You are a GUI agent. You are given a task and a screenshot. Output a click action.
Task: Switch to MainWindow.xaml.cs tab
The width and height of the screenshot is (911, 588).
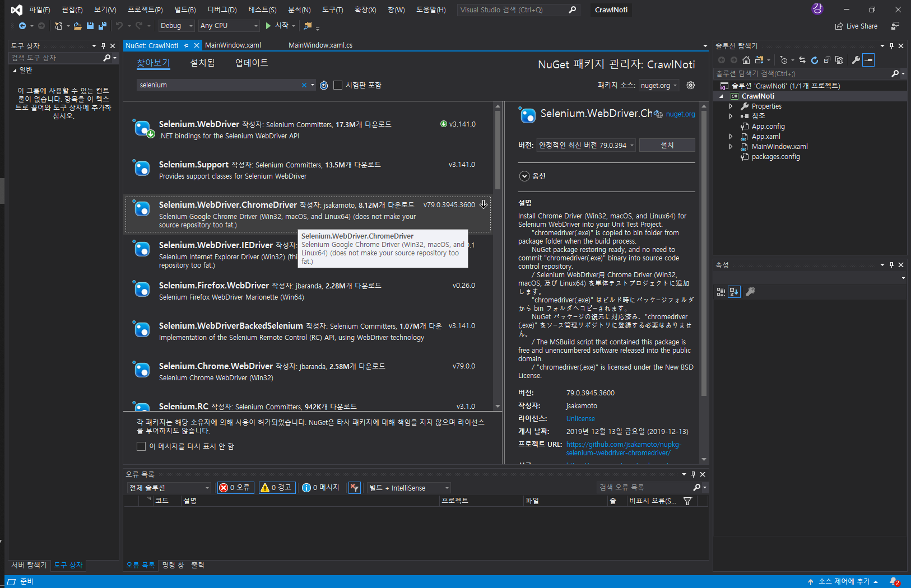[x=320, y=45]
